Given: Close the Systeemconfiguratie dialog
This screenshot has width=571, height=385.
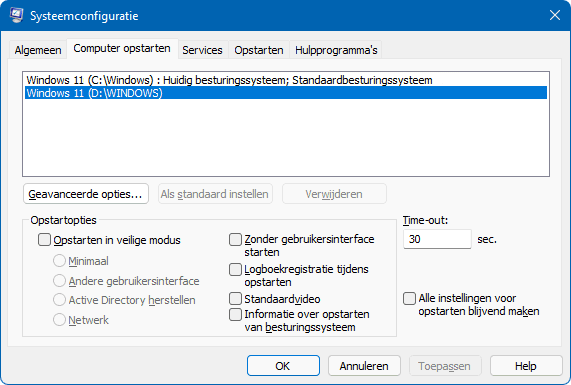Looking at the screenshot, I should pyautogui.click(x=555, y=15).
